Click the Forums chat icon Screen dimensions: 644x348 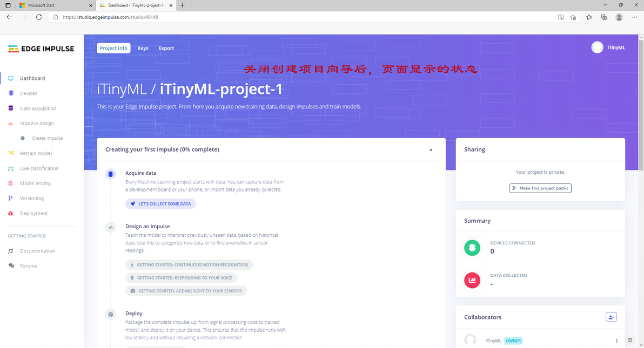[11, 266]
